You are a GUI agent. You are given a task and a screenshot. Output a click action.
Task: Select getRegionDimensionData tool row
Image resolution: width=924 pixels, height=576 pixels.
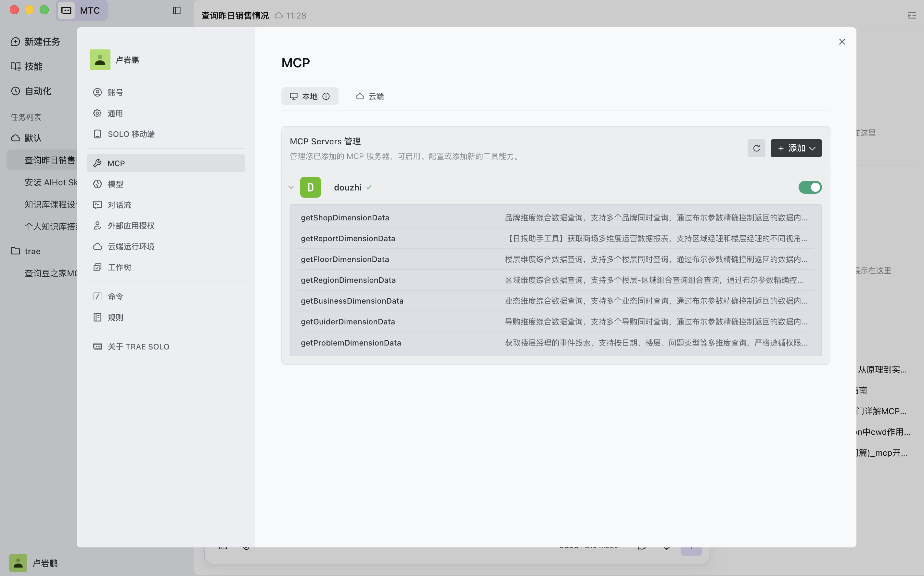556,280
